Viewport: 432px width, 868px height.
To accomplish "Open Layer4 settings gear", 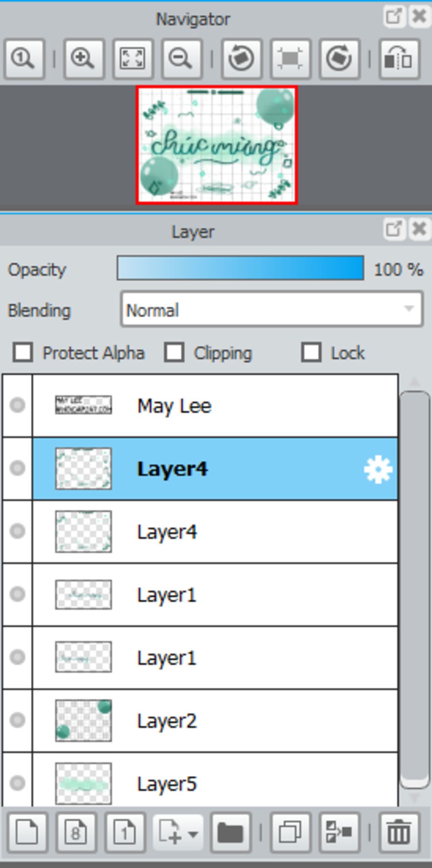I will coord(378,469).
